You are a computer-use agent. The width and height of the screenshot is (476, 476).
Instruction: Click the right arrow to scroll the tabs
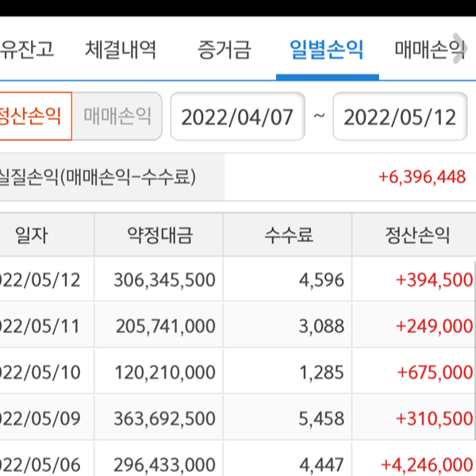(x=458, y=44)
